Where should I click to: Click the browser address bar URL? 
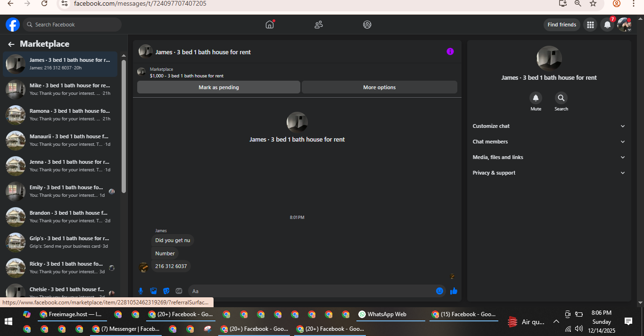click(140, 3)
